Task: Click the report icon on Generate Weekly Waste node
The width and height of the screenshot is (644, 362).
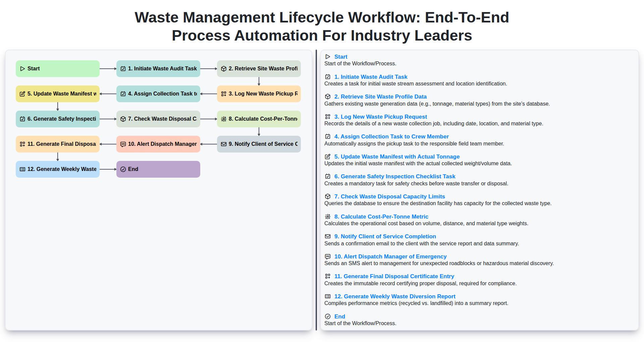Action: (22, 169)
